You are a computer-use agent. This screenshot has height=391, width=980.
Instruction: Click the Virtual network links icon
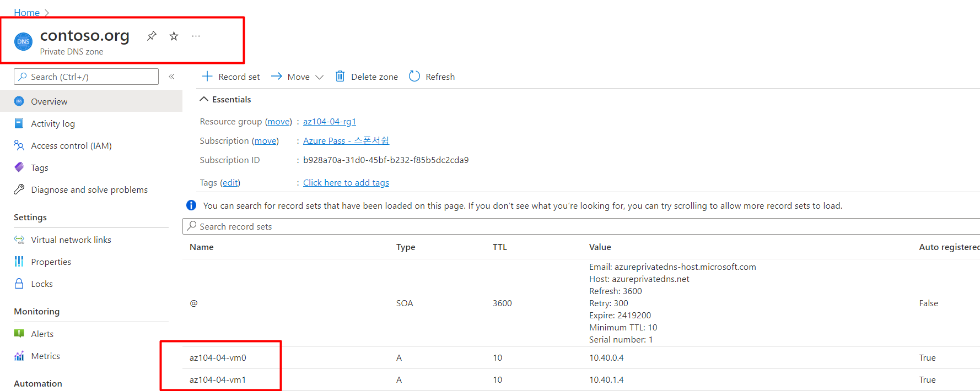[19, 240]
